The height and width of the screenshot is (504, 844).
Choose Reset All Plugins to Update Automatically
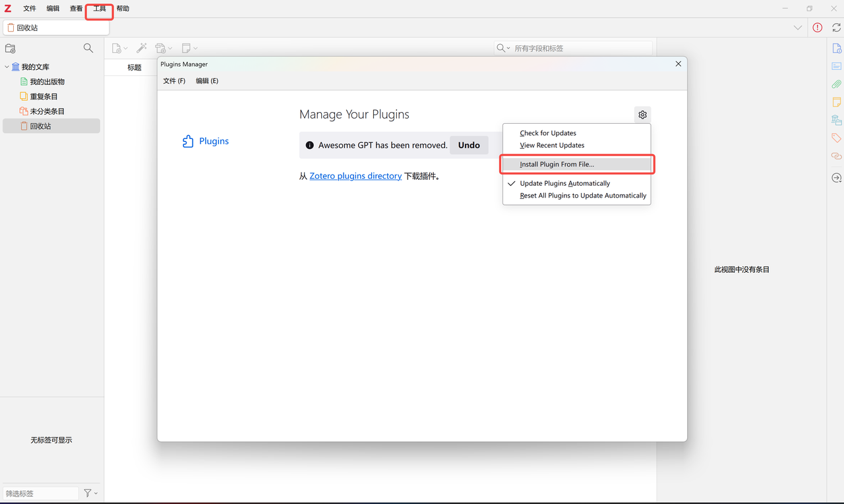[576, 196]
